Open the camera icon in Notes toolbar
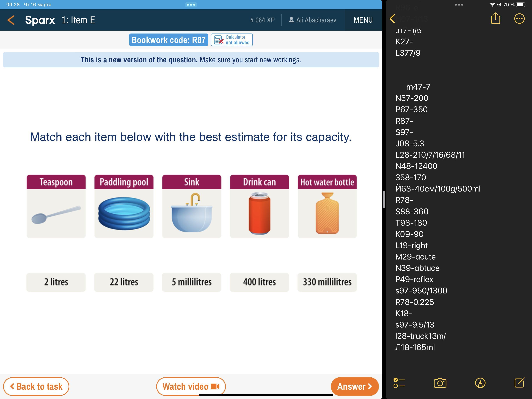This screenshot has height=399, width=532. point(440,383)
